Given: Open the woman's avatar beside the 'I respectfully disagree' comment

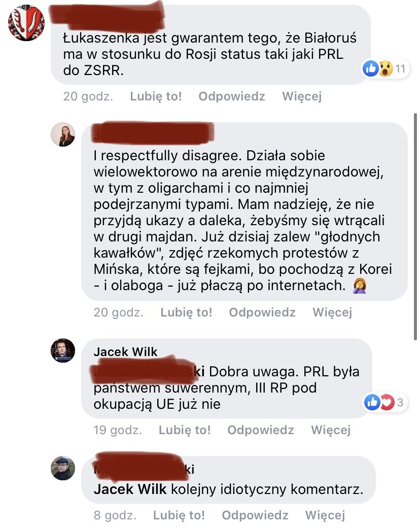Looking at the screenshot, I should [63, 134].
